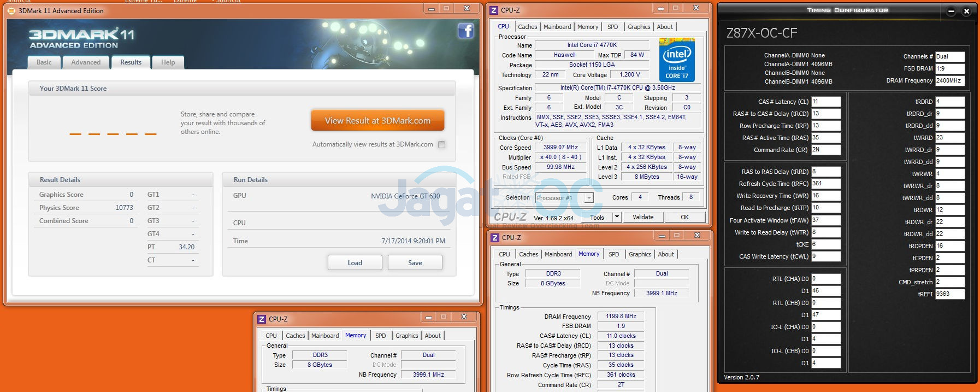The width and height of the screenshot is (980, 392).
Task: Click the Load button under Run Details
Action: tap(355, 263)
